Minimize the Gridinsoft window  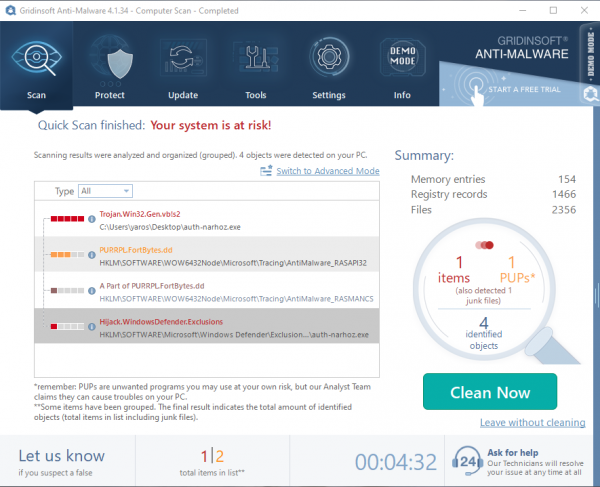click(523, 10)
